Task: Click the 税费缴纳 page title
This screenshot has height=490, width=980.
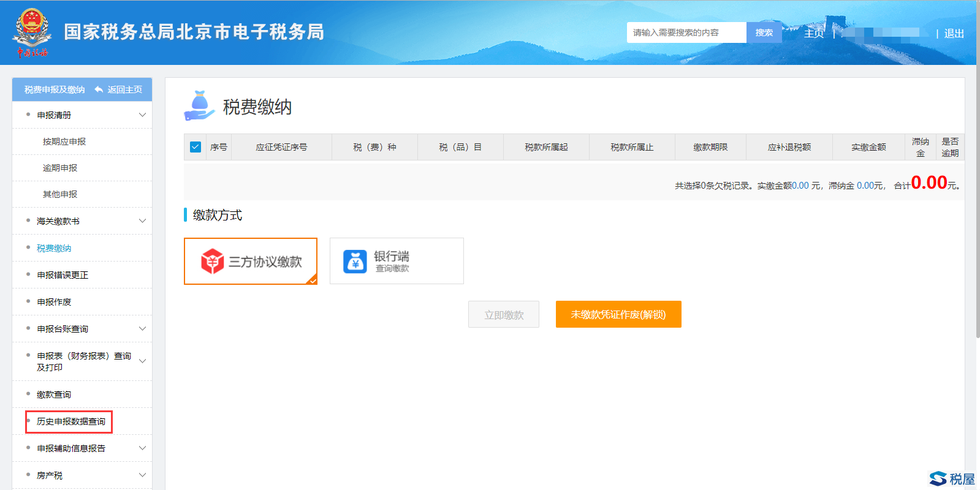Action: [257, 107]
